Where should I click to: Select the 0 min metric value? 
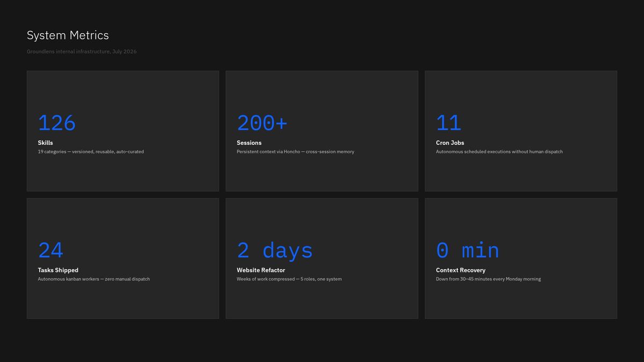coord(467,250)
